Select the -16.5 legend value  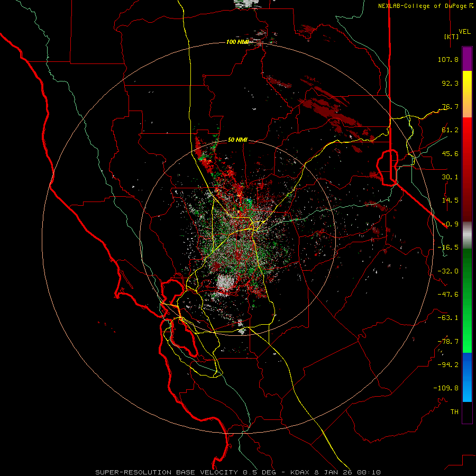tap(448, 248)
